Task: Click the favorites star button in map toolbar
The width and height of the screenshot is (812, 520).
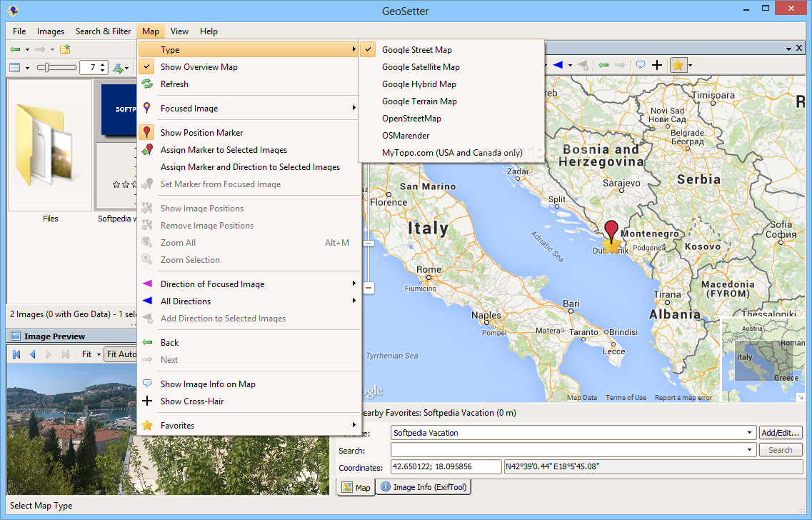Action: pyautogui.click(x=678, y=65)
